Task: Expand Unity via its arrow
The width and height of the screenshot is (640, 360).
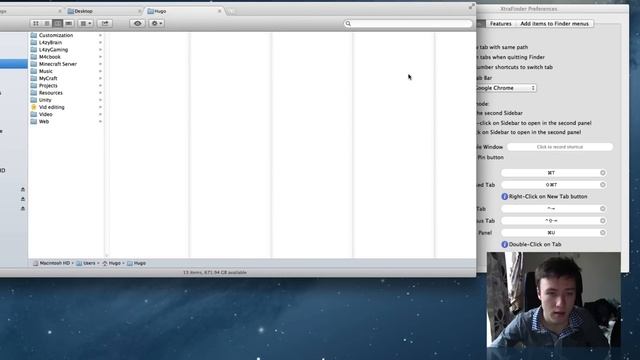Action: pyautogui.click(x=100, y=100)
